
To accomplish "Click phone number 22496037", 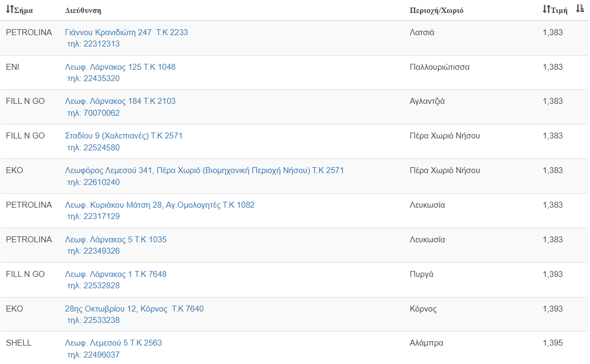I will pos(101,355).
